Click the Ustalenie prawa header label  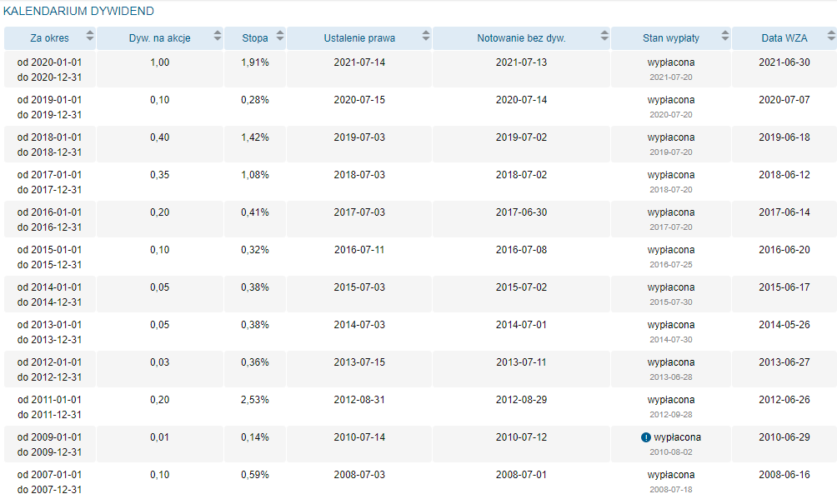pyautogui.click(x=359, y=38)
